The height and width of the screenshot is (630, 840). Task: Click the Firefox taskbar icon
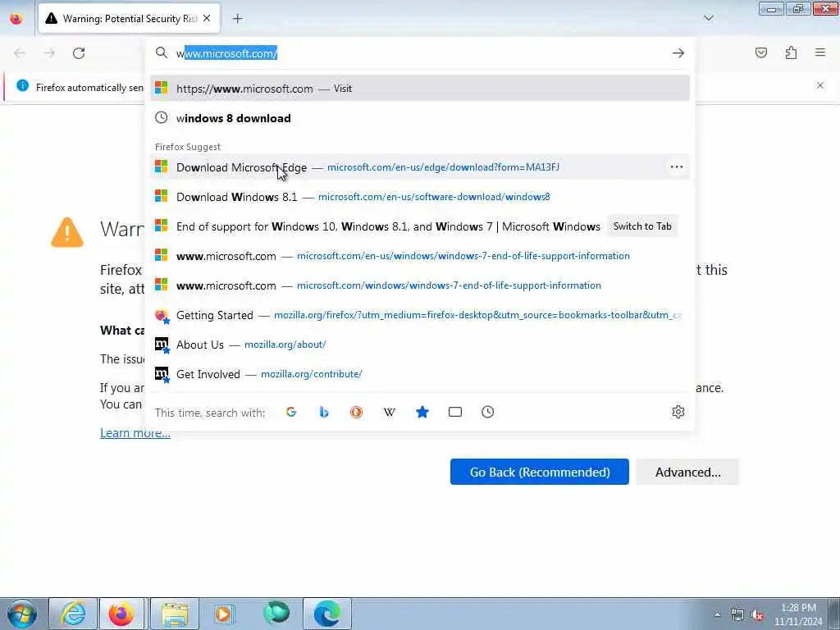[x=121, y=614]
